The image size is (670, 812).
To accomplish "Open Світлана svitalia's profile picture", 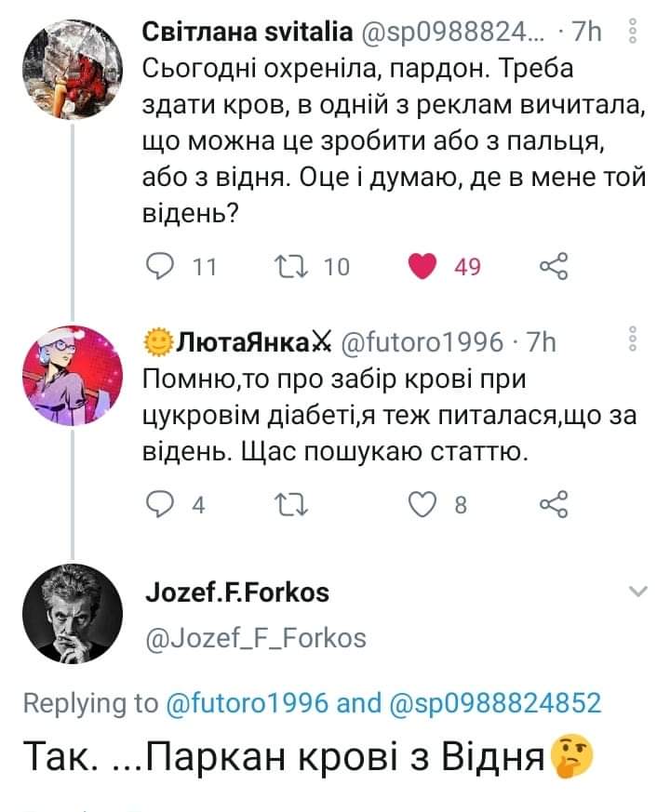I will [73, 69].
